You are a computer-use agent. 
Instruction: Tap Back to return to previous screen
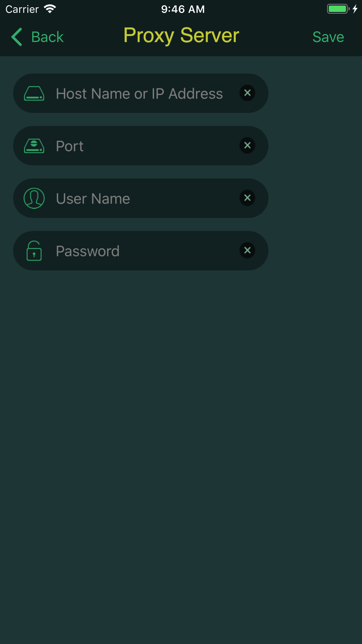tap(47, 37)
